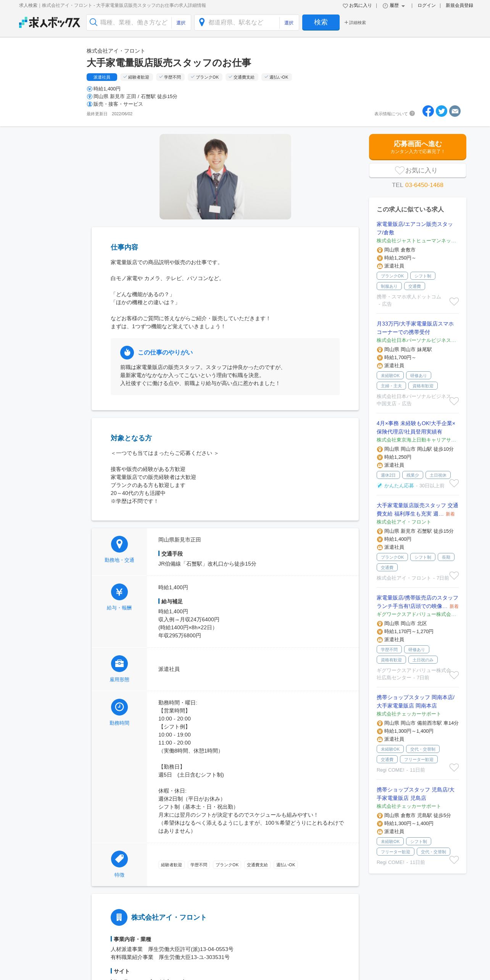Click the ブランクOK tag under title
This screenshot has width=490, height=980.
point(205,77)
